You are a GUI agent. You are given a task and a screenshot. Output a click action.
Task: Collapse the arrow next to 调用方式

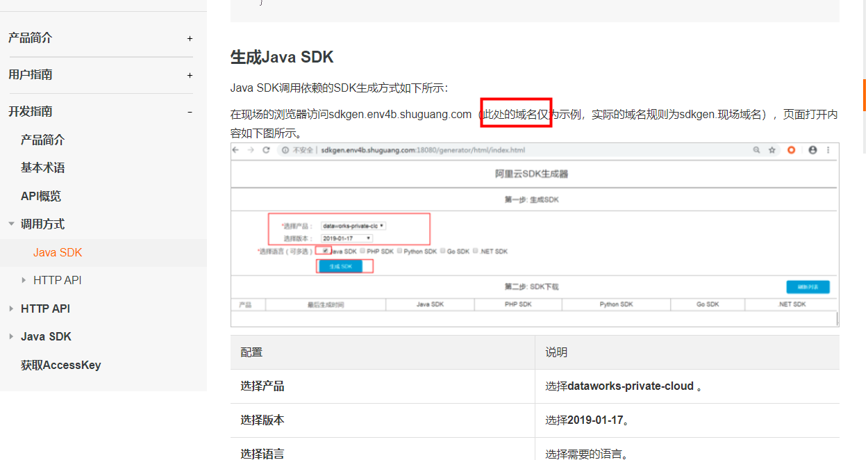coord(11,224)
